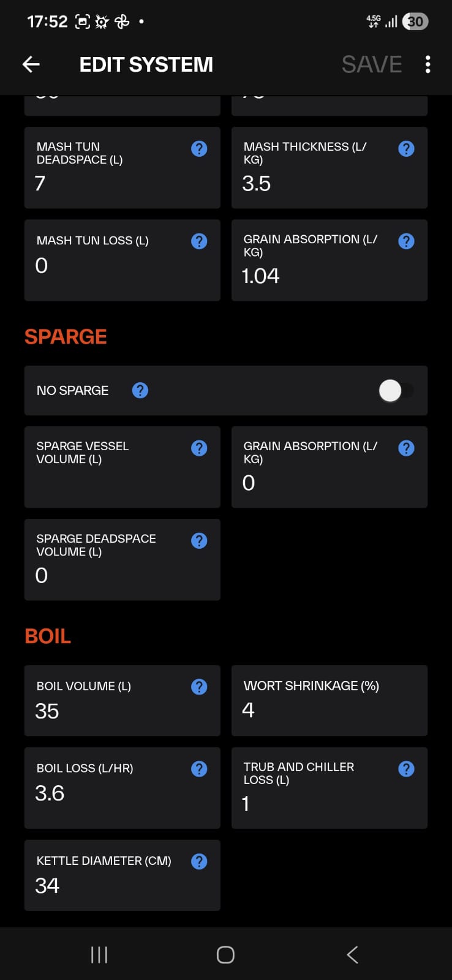Tap the back arrow in header
The image size is (452, 980).
pyautogui.click(x=31, y=64)
